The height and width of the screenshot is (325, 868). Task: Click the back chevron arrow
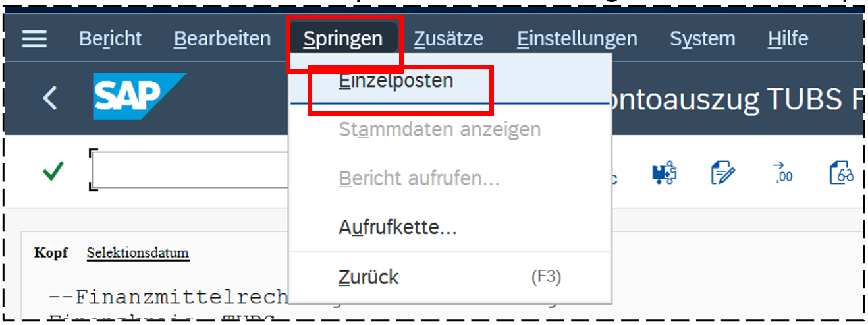[49, 98]
